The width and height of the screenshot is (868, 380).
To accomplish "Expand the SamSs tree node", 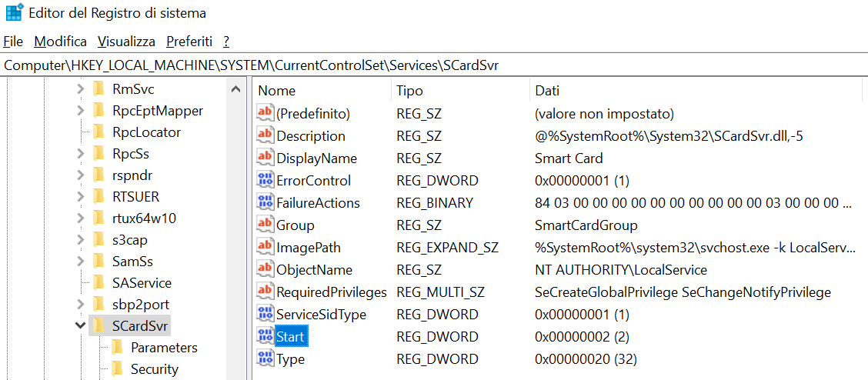I will click(81, 261).
